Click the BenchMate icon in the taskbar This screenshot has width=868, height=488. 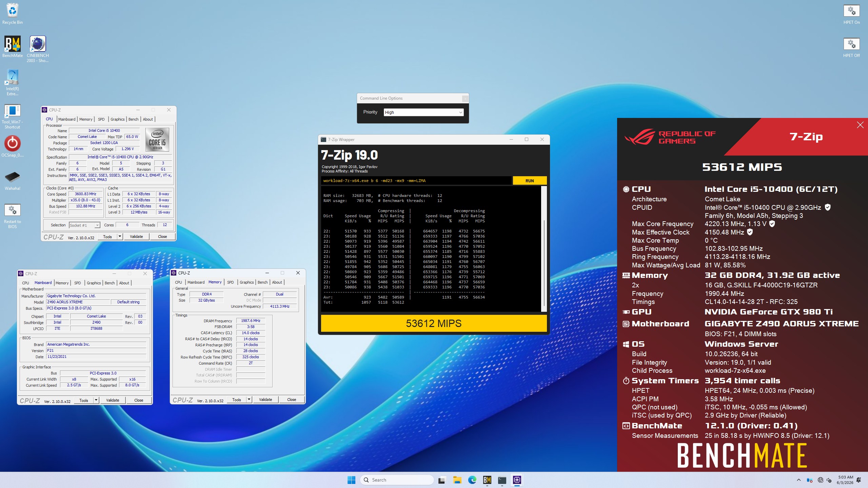click(x=487, y=480)
